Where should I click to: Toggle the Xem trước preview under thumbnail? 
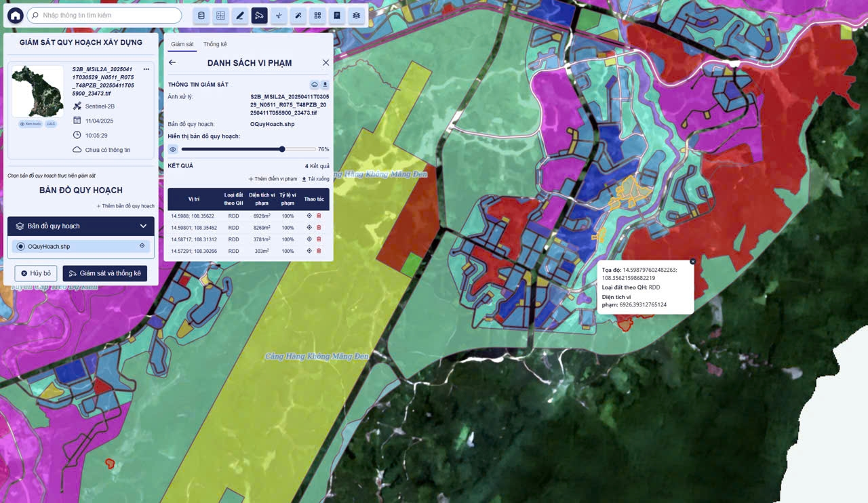(x=31, y=124)
